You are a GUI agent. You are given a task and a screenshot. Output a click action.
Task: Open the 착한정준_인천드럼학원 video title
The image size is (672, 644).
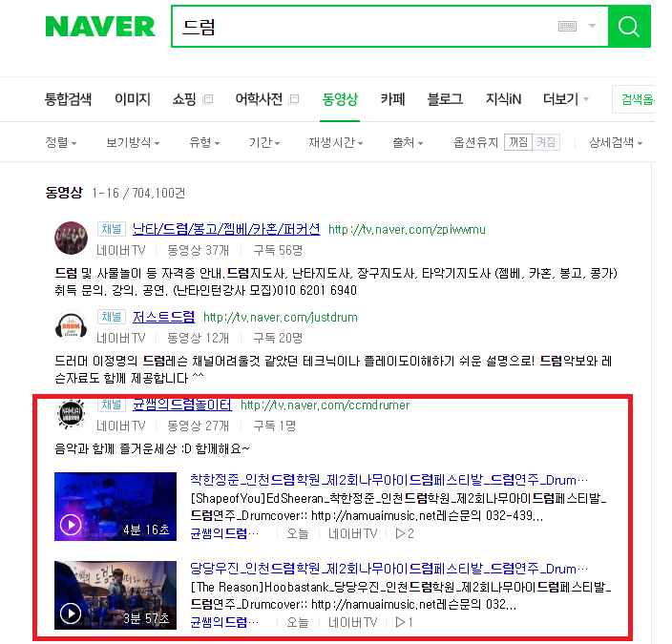[388, 480]
